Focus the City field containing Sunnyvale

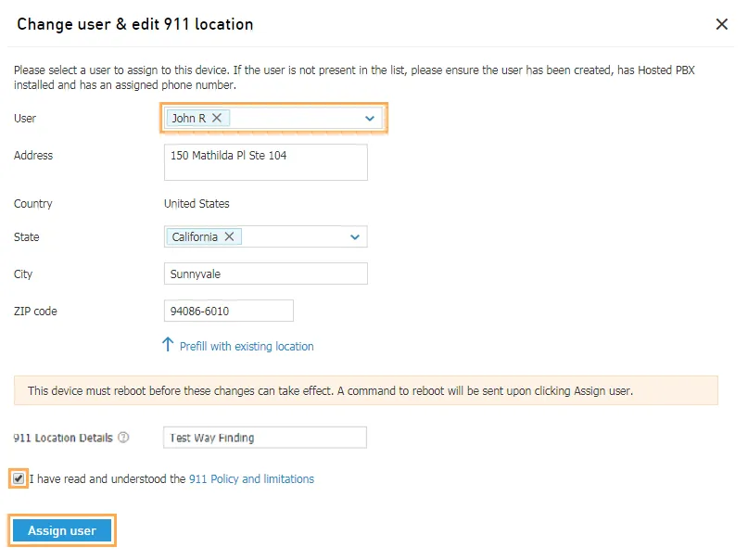pos(266,274)
